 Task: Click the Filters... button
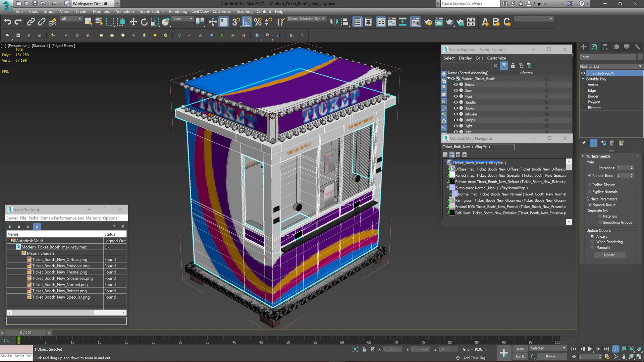(552, 357)
